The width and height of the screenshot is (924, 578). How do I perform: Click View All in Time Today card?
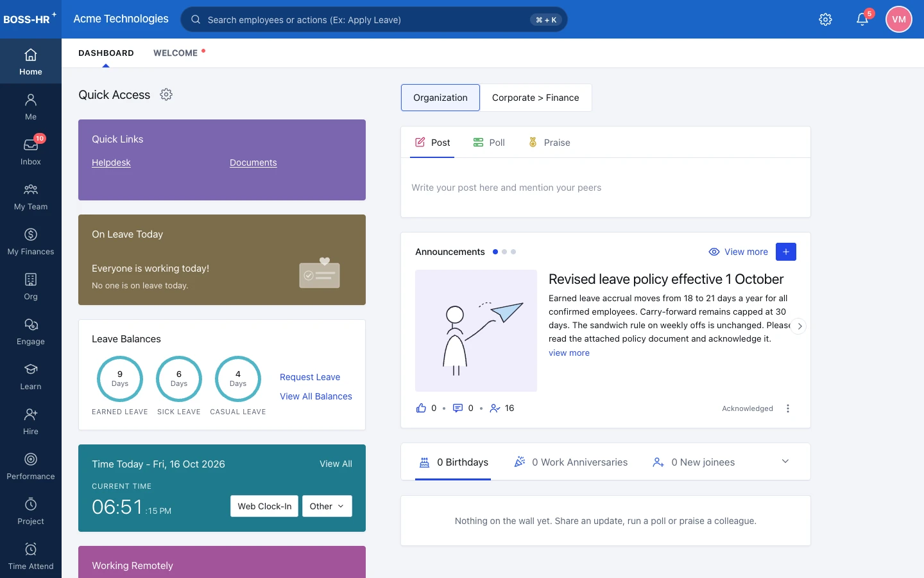[336, 464]
